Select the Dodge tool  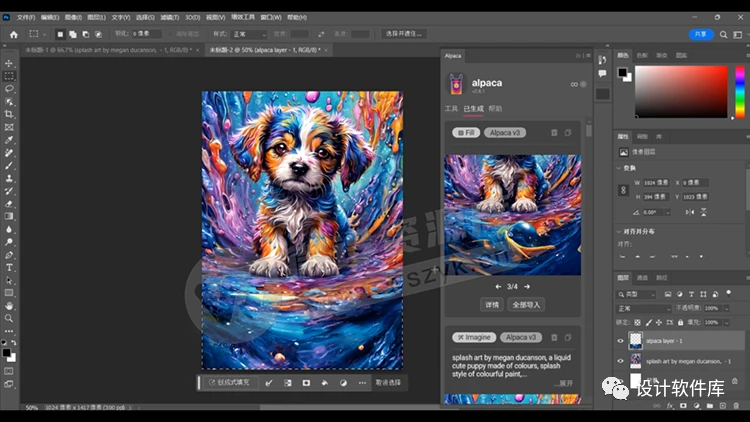click(x=9, y=242)
